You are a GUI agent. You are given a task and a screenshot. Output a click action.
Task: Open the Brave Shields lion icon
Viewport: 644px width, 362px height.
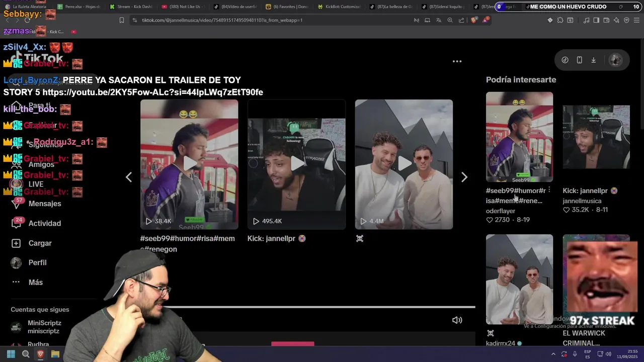pos(473,20)
